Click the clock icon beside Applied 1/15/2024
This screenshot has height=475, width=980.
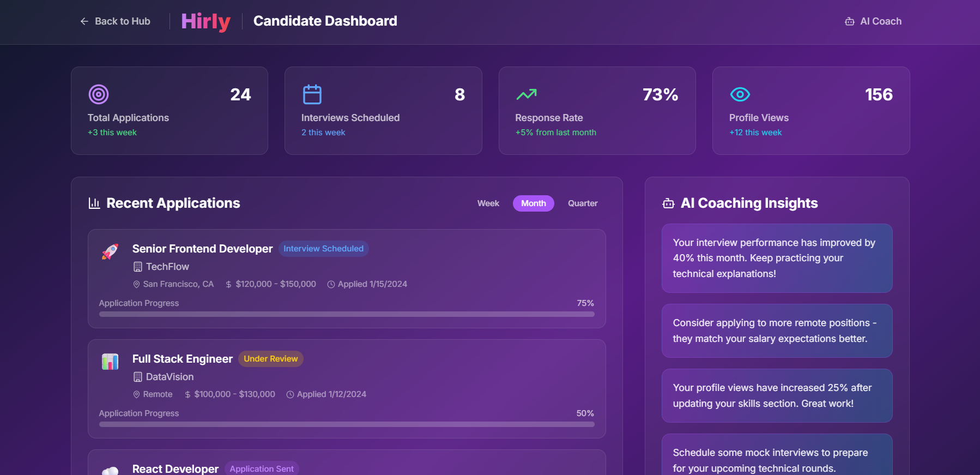(x=331, y=284)
